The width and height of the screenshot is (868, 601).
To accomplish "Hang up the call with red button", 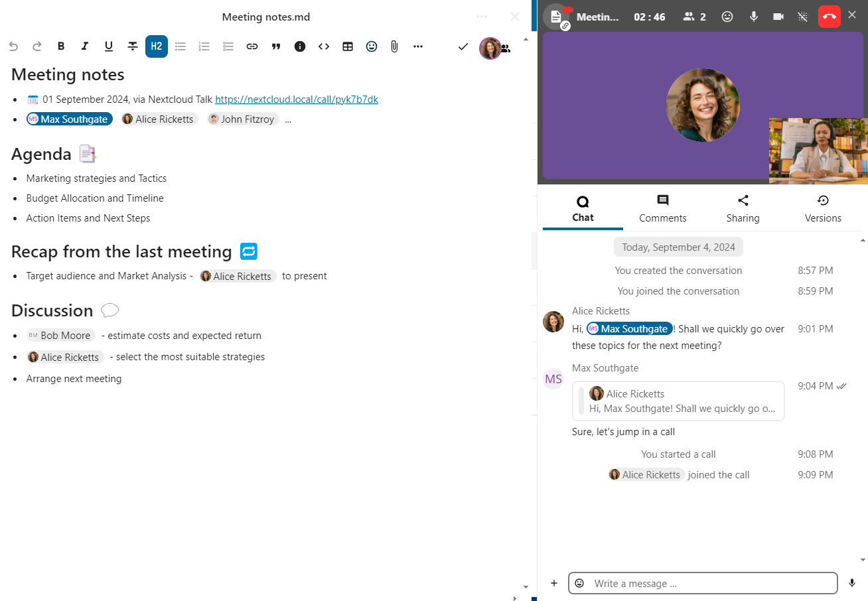I will pyautogui.click(x=829, y=17).
